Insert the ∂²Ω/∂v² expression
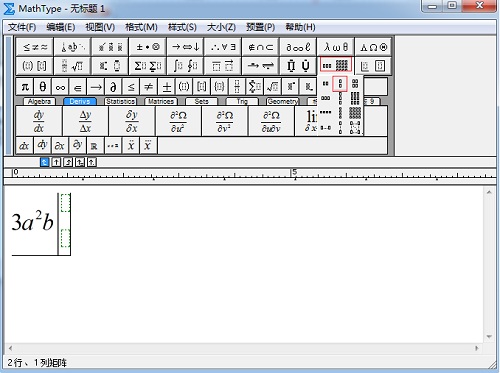The width and height of the screenshot is (500, 373). click(x=225, y=121)
